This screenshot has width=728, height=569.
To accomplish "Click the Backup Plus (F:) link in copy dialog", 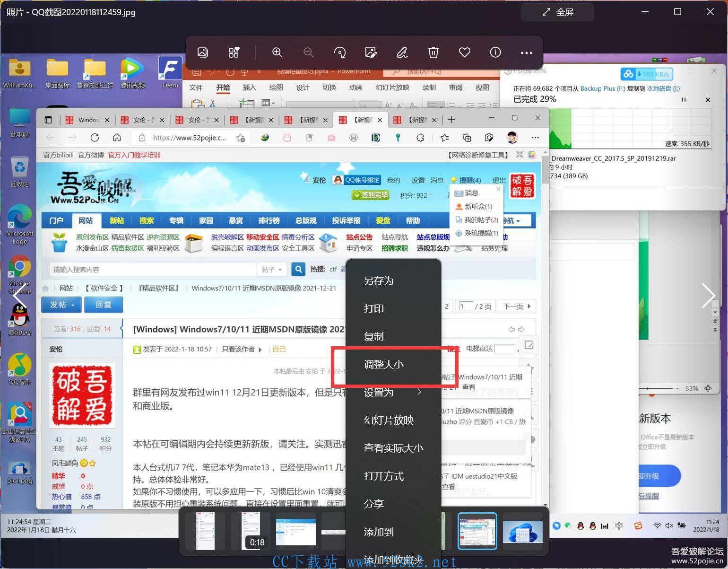I will click(603, 88).
